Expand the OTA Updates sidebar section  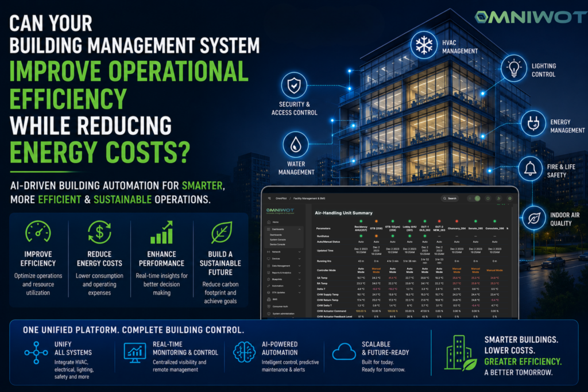tap(299, 292)
